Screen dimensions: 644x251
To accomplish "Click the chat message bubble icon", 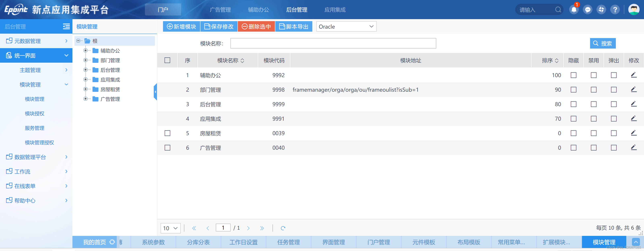I will coord(587,10).
